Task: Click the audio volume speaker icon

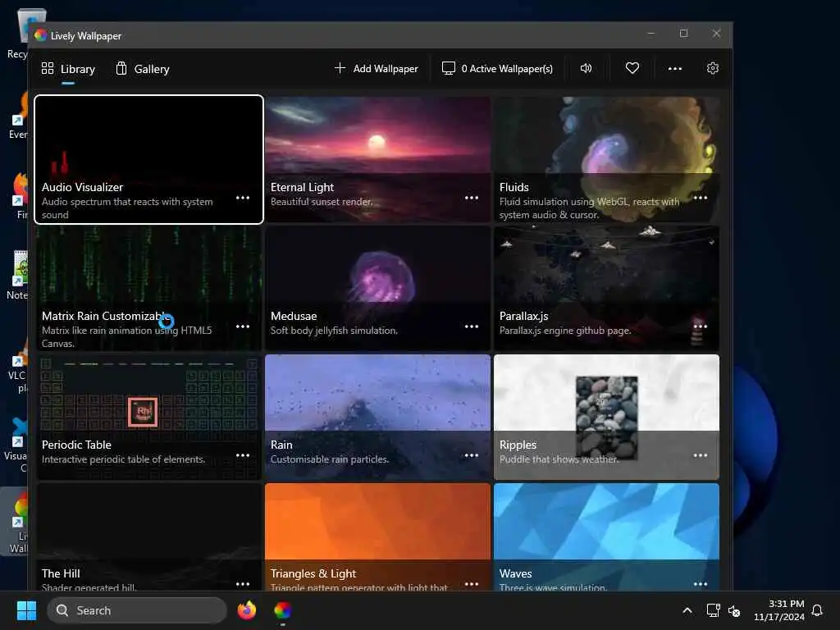Action: point(586,68)
